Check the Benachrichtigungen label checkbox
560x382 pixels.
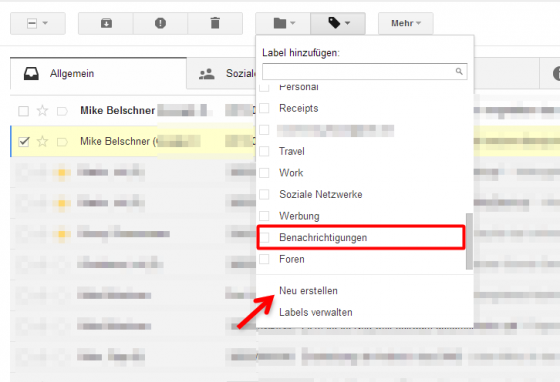click(264, 237)
